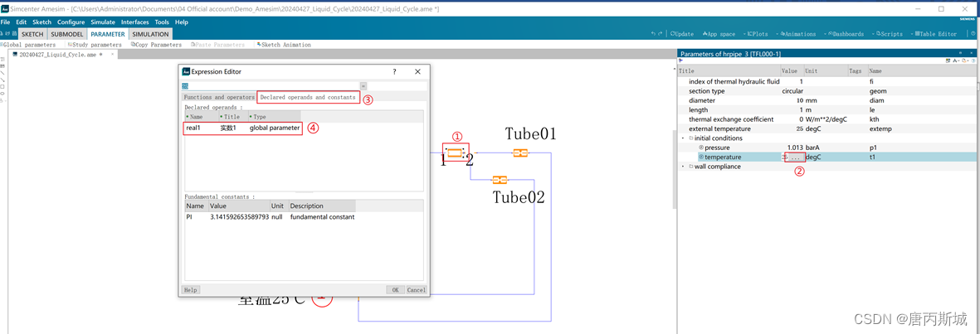The image size is (980, 334).
Task: Open the Configure menu
Action: click(x=71, y=22)
